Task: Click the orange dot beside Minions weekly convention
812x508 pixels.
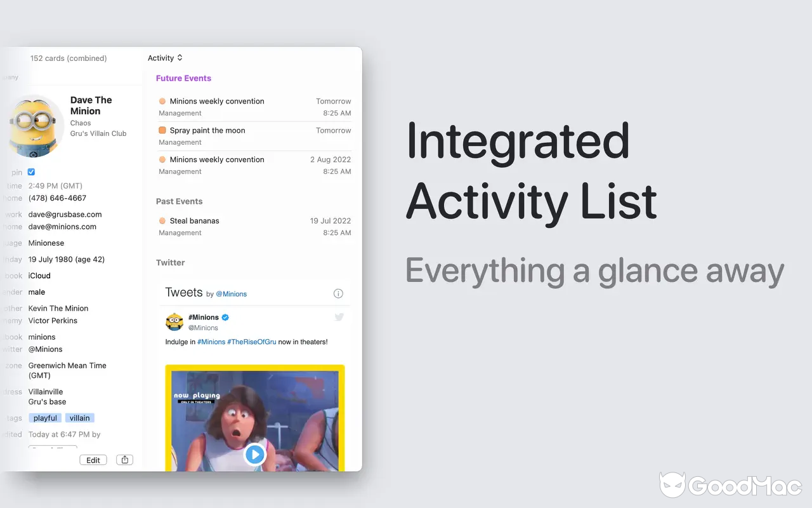Action: 162,100
